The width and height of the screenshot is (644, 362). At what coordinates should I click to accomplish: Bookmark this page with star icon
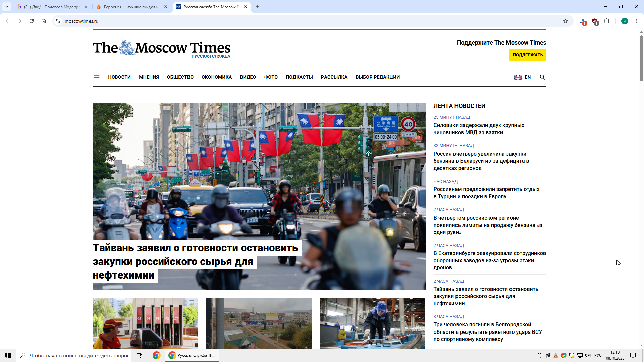click(566, 21)
